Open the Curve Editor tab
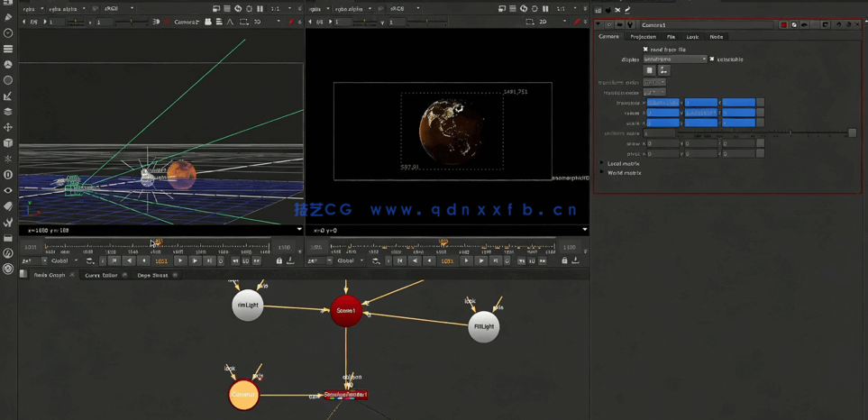This screenshot has width=868, height=420. point(101,275)
